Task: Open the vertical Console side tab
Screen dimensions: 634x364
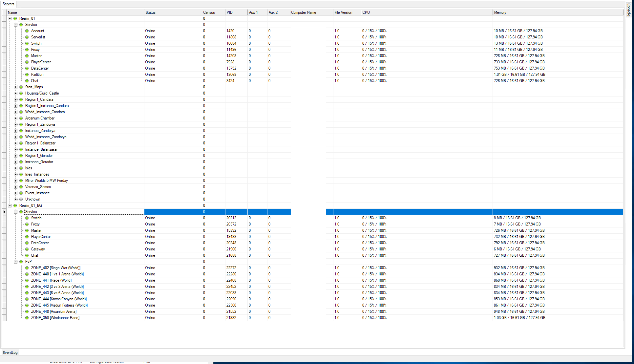Action: (x=629, y=10)
